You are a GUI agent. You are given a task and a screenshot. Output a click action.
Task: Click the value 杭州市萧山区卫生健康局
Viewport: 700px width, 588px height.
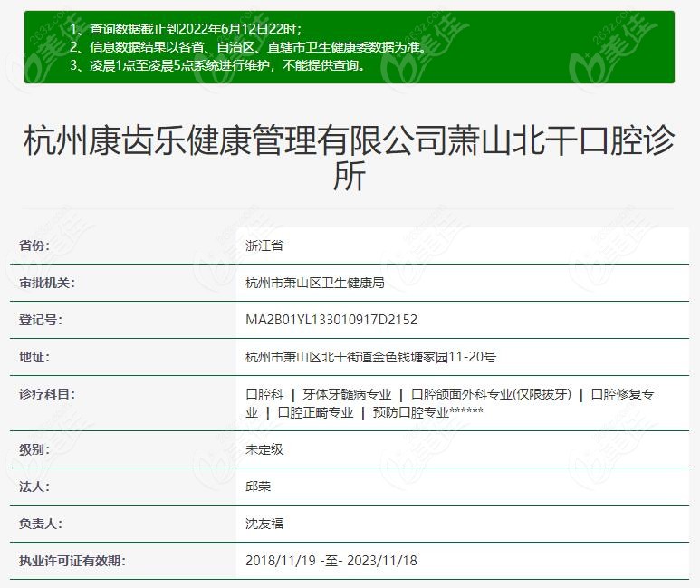315,283
